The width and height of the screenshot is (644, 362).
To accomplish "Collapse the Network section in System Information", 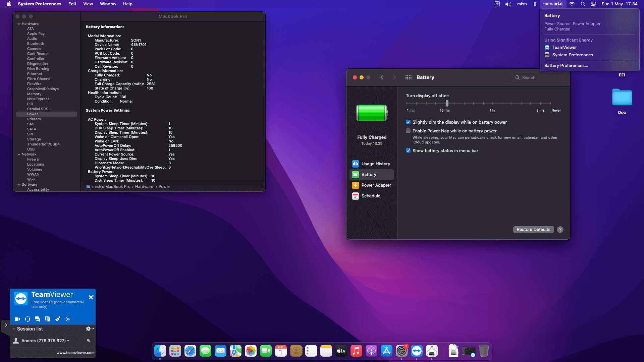I will click(19, 155).
